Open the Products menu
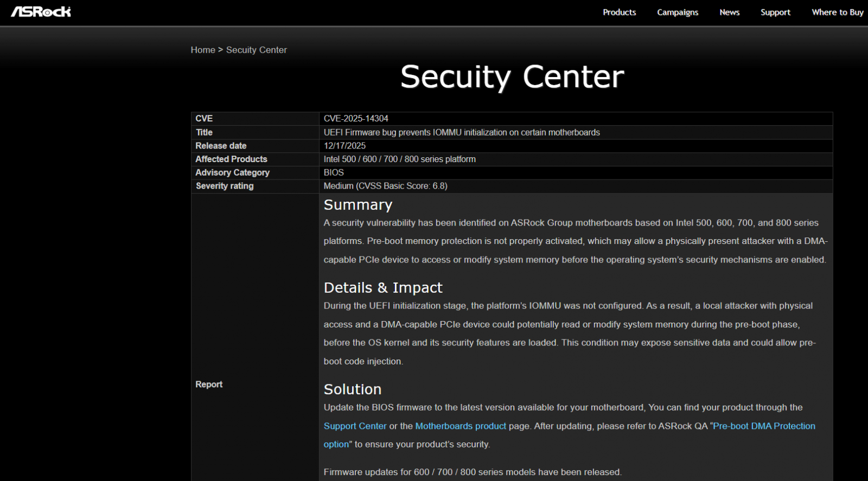868x481 pixels. click(x=619, y=12)
